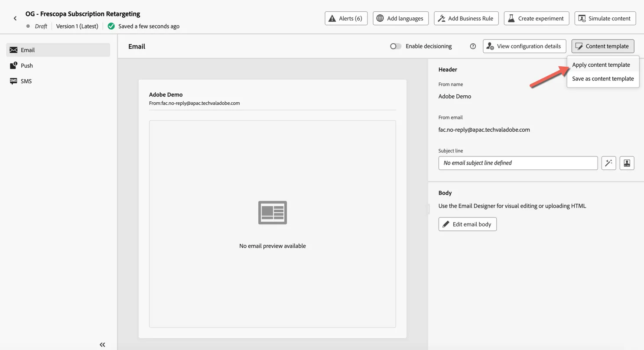Click the Draft status label
The width and height of the screenshot is (644, 350).
point(41,26)
